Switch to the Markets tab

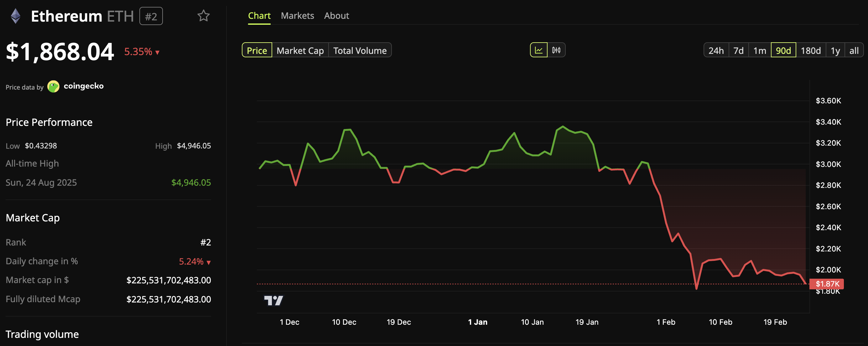tap(298, 15)
